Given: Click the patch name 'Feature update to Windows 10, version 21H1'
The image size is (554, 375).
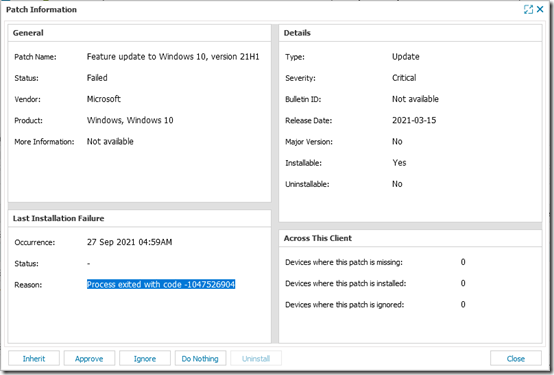Looking at the screenshot, I should (x=173, y=57).
